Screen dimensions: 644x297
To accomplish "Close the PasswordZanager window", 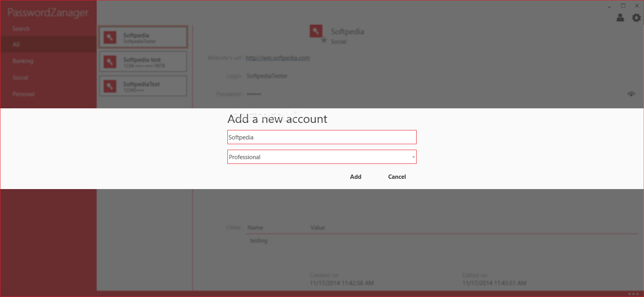I will click(637, 6).
